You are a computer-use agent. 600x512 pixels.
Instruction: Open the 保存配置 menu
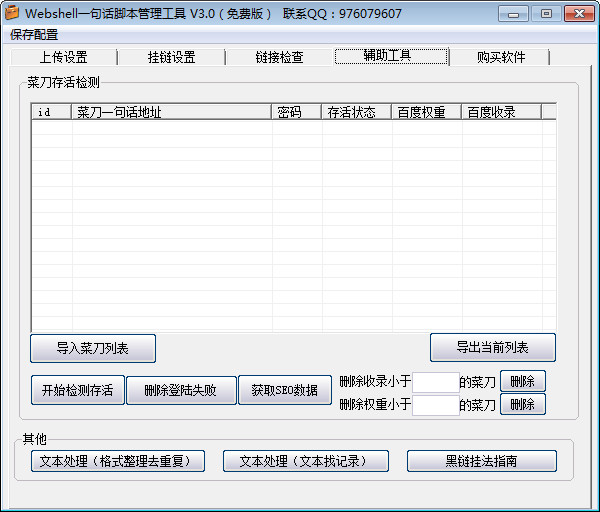pyautogui.click(x=34, y=35)
